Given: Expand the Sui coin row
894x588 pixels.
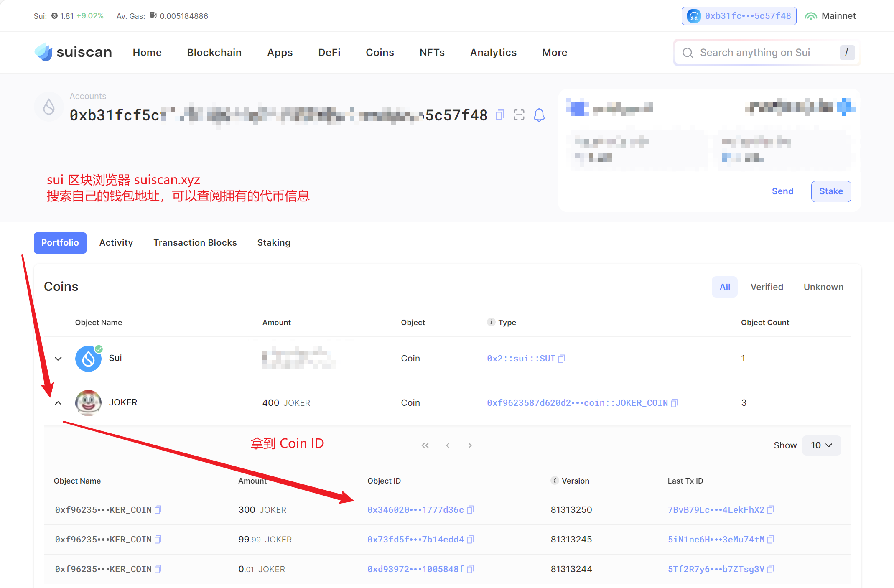Looking at the screenshot, I should click(58, 359).
